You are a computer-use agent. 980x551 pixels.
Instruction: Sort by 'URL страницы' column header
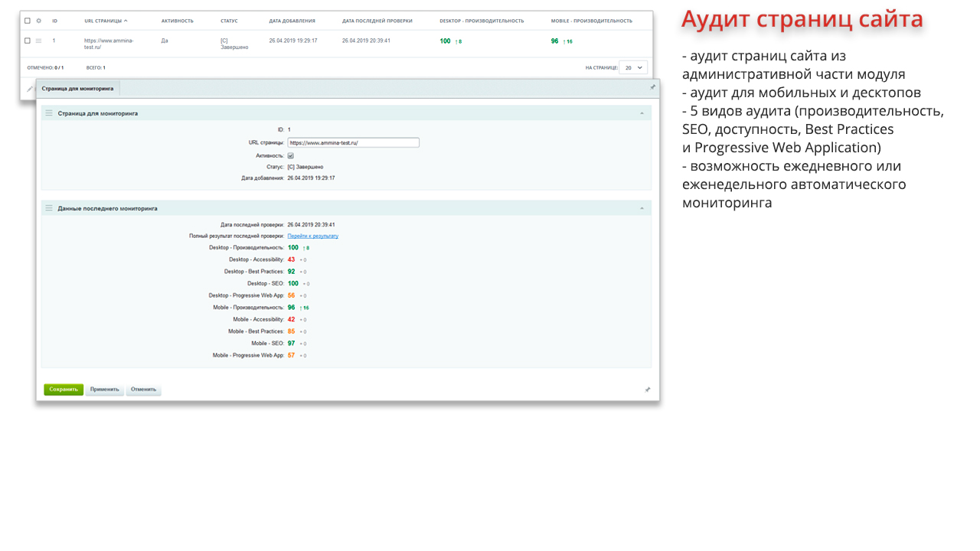[106, 21]
